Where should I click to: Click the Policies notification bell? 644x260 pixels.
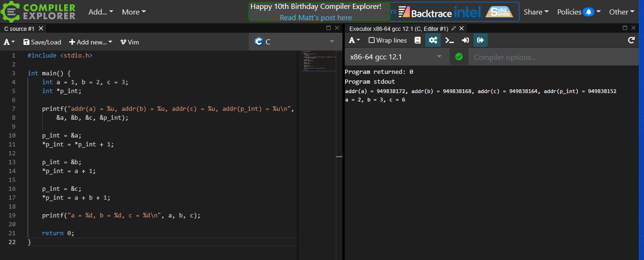[588, 12]
